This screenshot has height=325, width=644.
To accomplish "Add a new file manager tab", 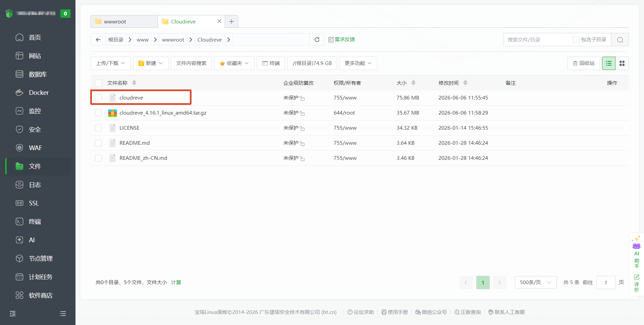I will pyautogui.click(x=231, y=21).
